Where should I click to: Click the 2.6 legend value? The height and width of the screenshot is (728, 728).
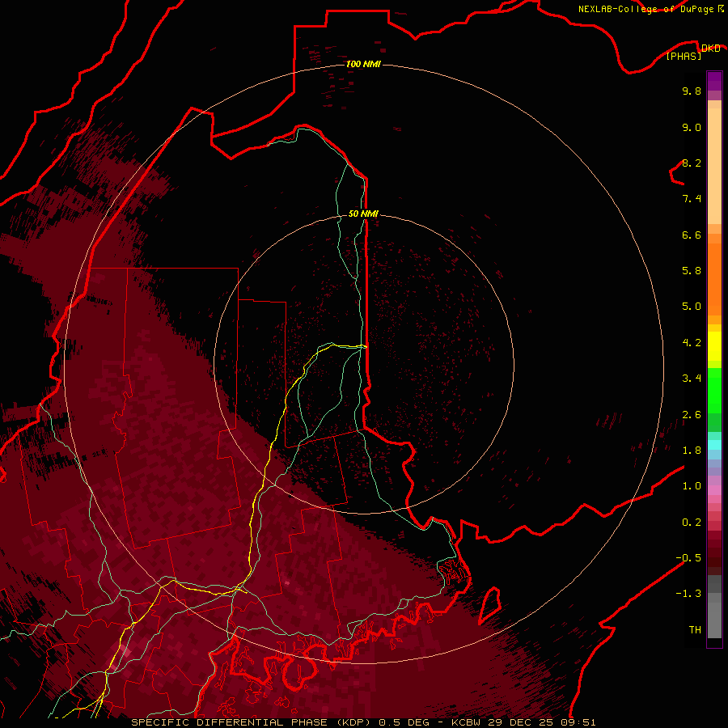692,415
